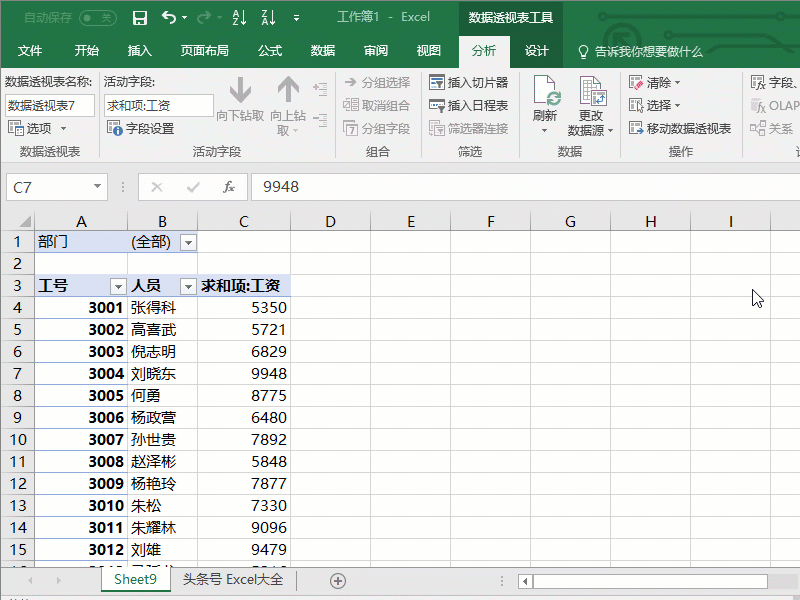The image size is (800, 600).
Task: Click the Undo arrow icon
Action: tap(168, 18)
